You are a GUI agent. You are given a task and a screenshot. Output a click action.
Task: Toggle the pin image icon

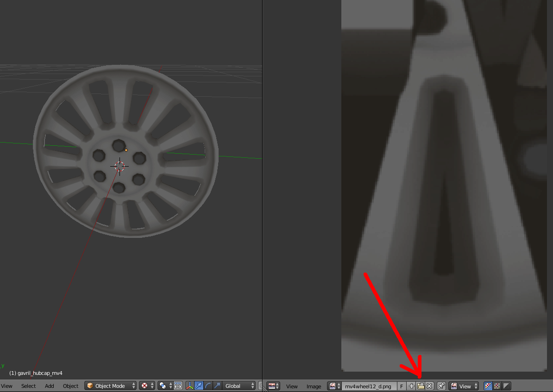click(441, 386)
